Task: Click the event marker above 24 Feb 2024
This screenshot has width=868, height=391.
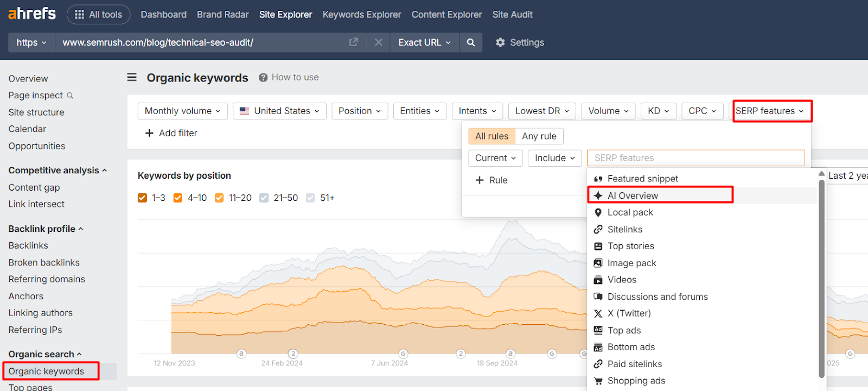Action: (x=293, y=354)
